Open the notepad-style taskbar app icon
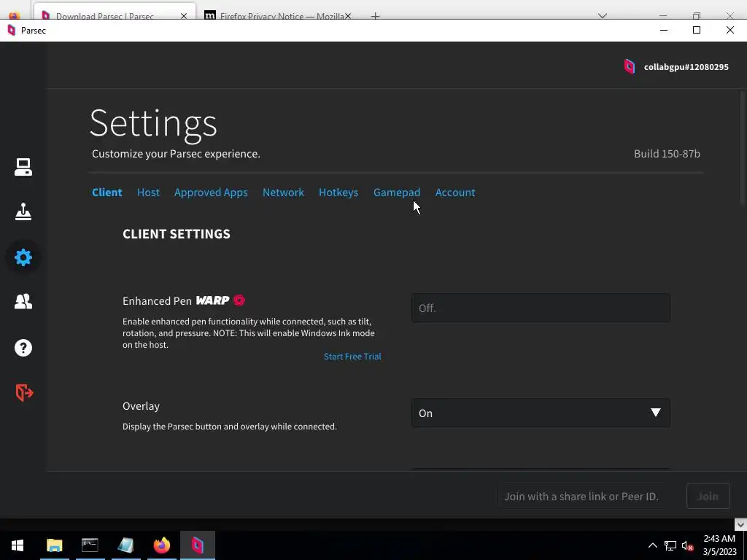Image resolution: width=747 pixels, height=560 pixels. [125, 545]
